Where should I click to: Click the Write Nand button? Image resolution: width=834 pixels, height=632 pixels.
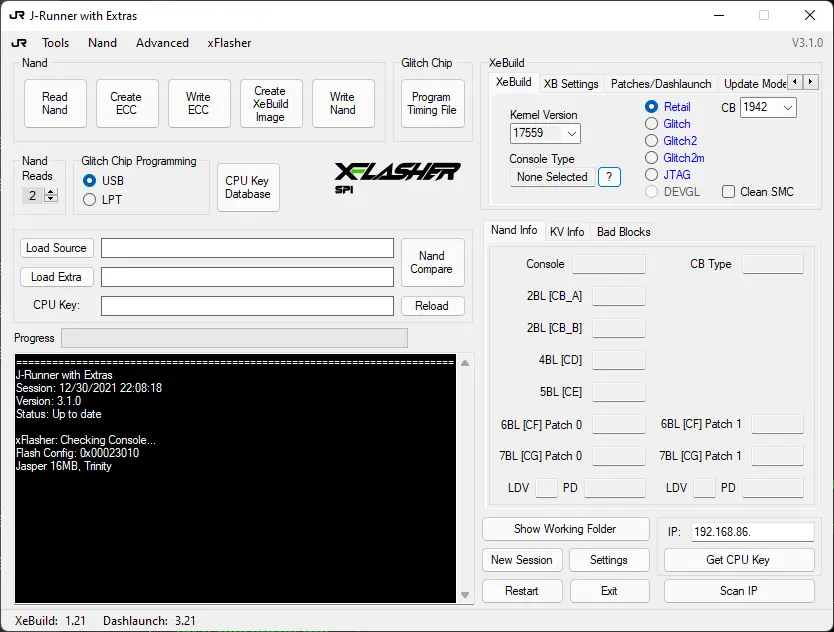click(x=343, y=104)
